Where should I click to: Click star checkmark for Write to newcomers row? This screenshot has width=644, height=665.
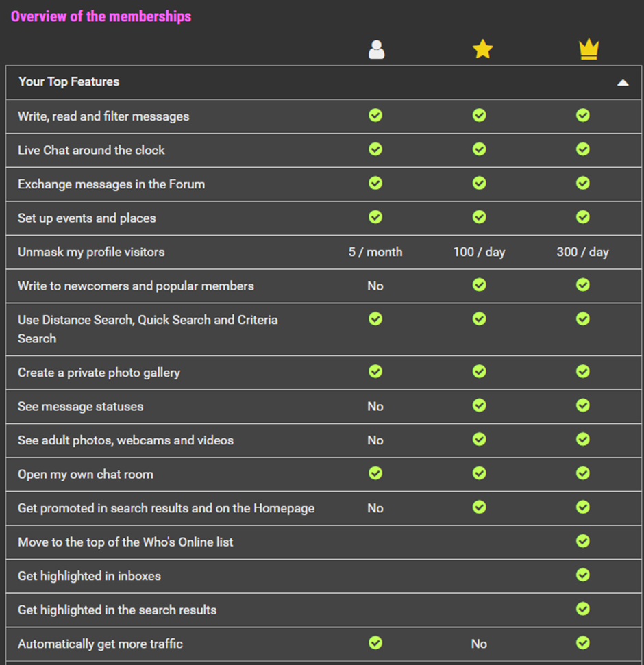[480, 285]
